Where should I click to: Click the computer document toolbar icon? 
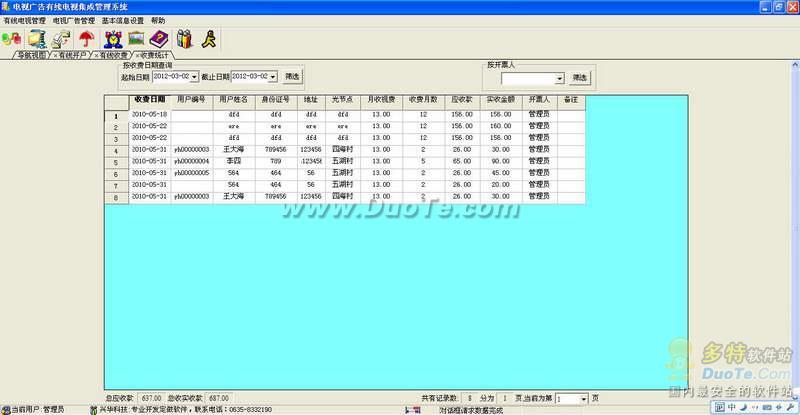pos(37,39)
